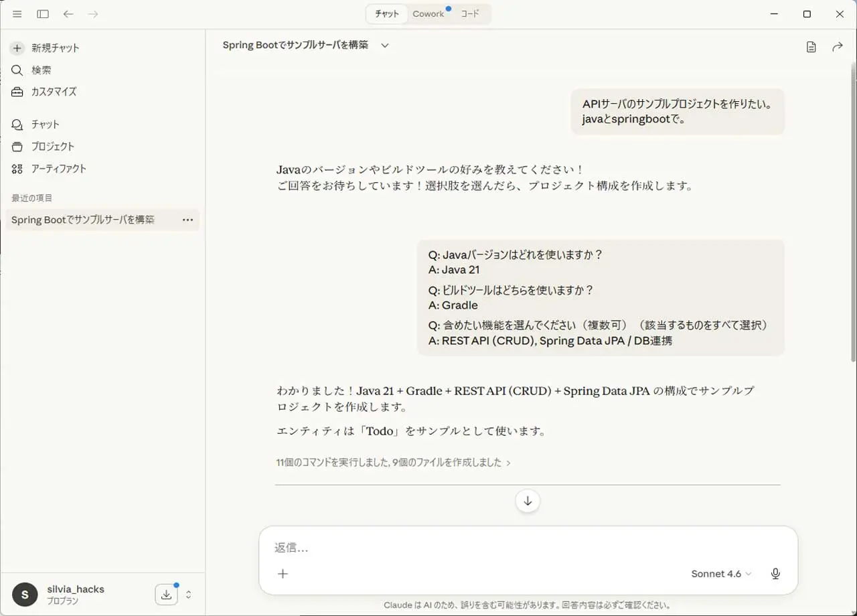Open options for Spring Boot chat item
The image size is (857, 616).
click(x=187, y=220)
